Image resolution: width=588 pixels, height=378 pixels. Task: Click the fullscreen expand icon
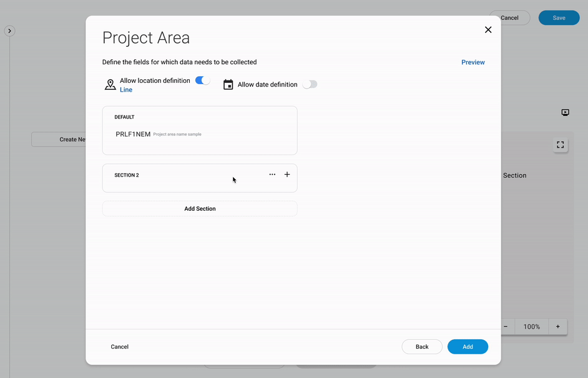(x=560, y=145)
